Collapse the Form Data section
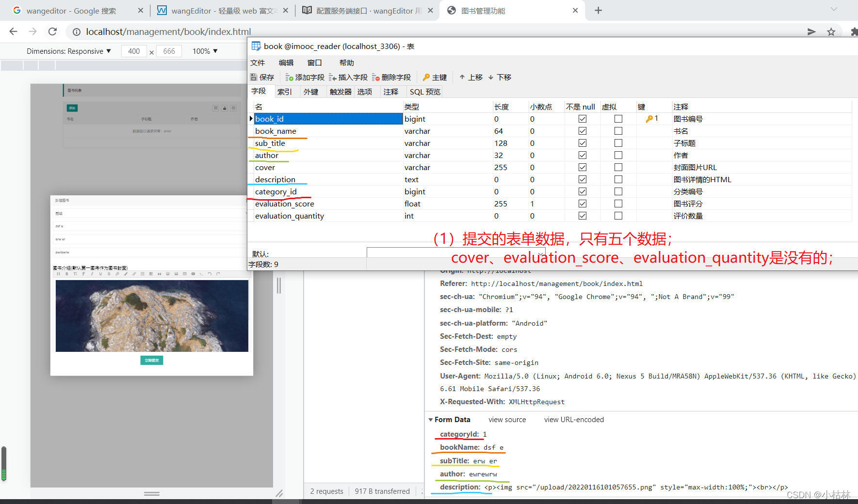This screenshot has width=858, height=504. click(431, 419)
